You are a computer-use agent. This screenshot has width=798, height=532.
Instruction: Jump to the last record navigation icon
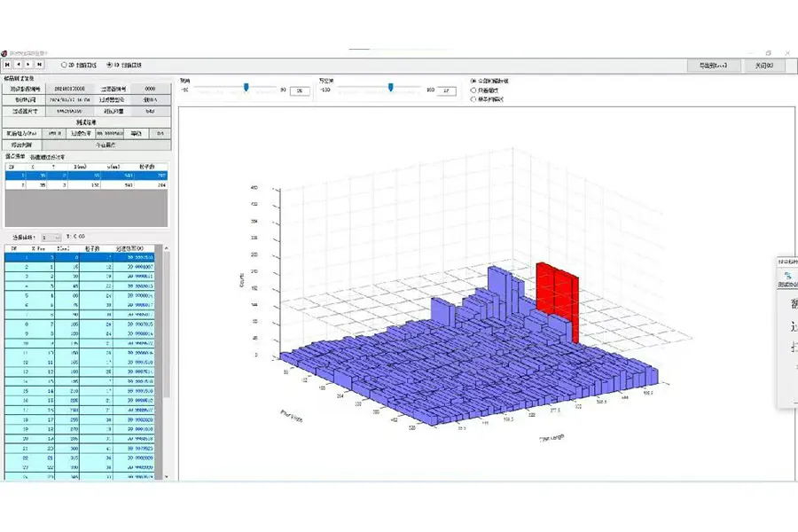tap(39, 65)
